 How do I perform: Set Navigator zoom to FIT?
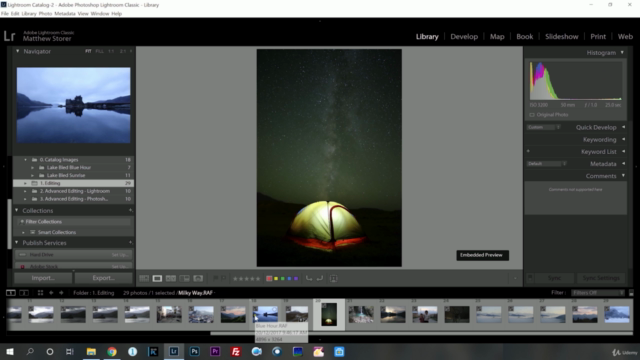pos(88,51)
